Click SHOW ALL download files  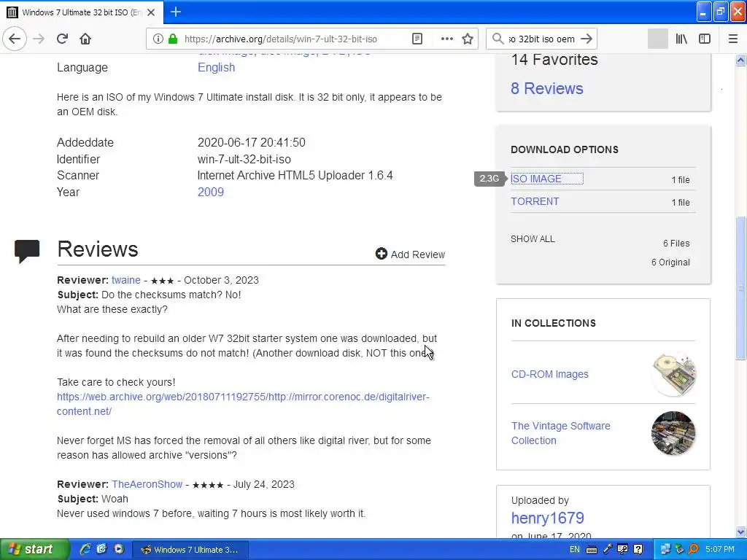(533, 239)
